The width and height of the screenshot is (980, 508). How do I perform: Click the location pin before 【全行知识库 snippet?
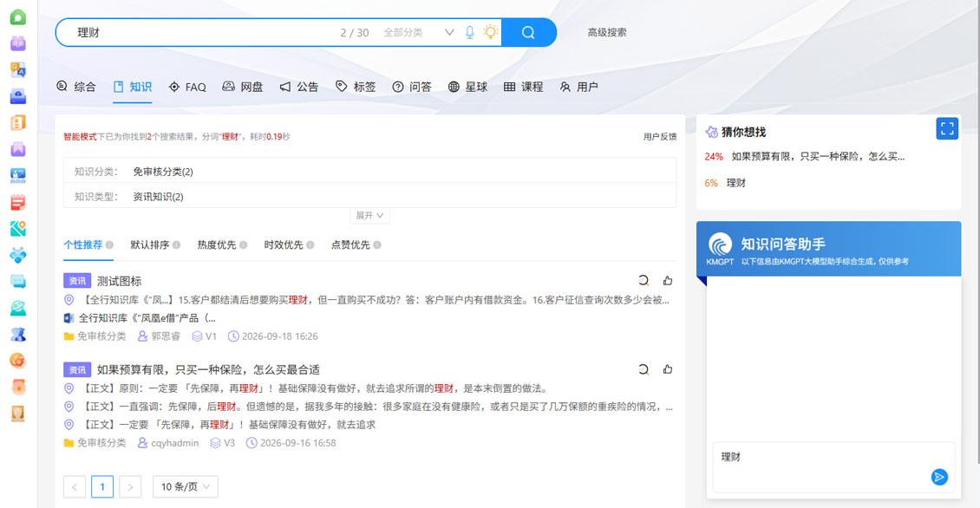tap(69, 300)
